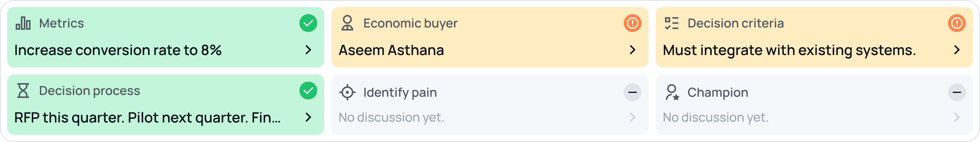Image resolution: width=980 pixels, height=142 pixels.
Task: Select "Must integrate with existing systems." text
Action: click(789, 50)
